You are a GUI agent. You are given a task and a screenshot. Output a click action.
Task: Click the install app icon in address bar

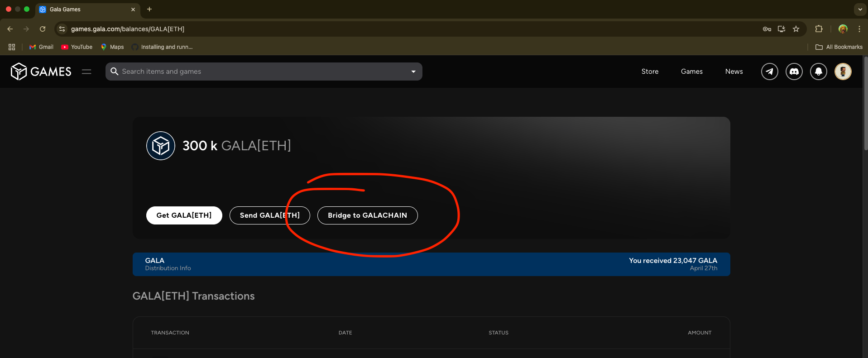782,29
